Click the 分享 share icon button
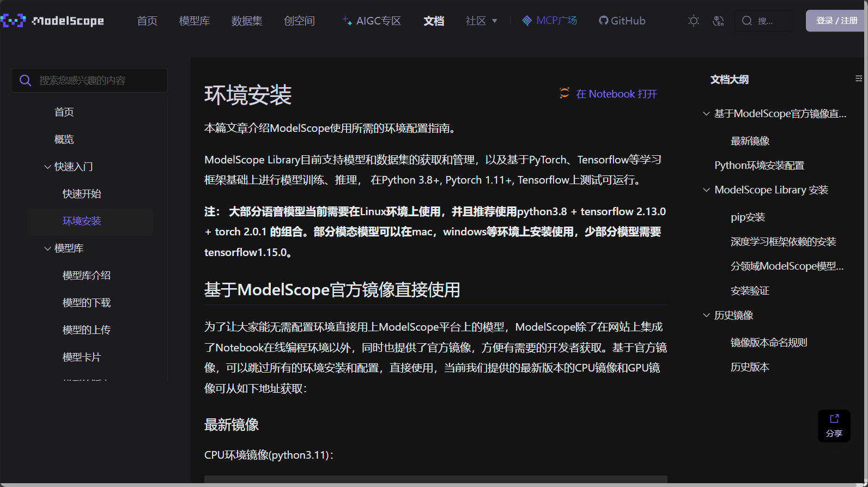 (x=834, y=425)
